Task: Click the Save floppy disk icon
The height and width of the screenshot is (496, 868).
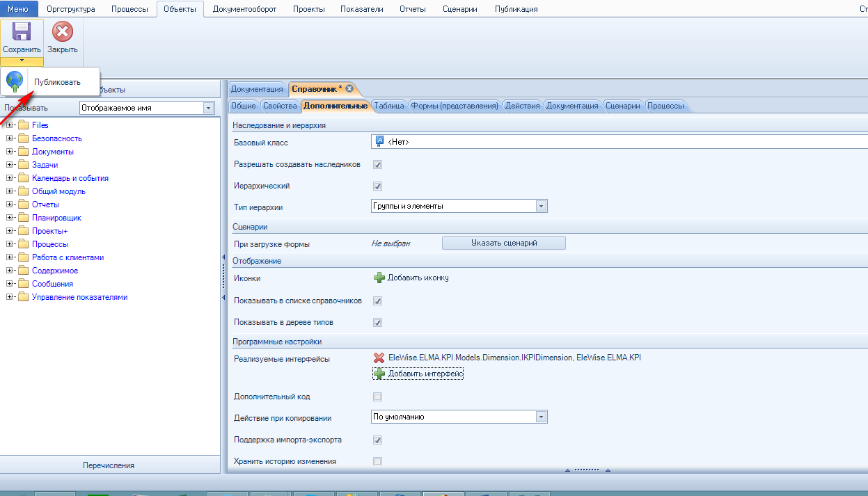Action: 22,32
